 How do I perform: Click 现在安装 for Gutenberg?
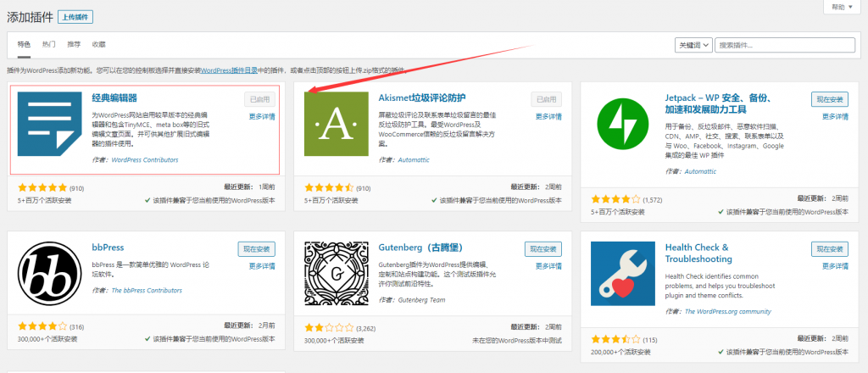point(543,249)
